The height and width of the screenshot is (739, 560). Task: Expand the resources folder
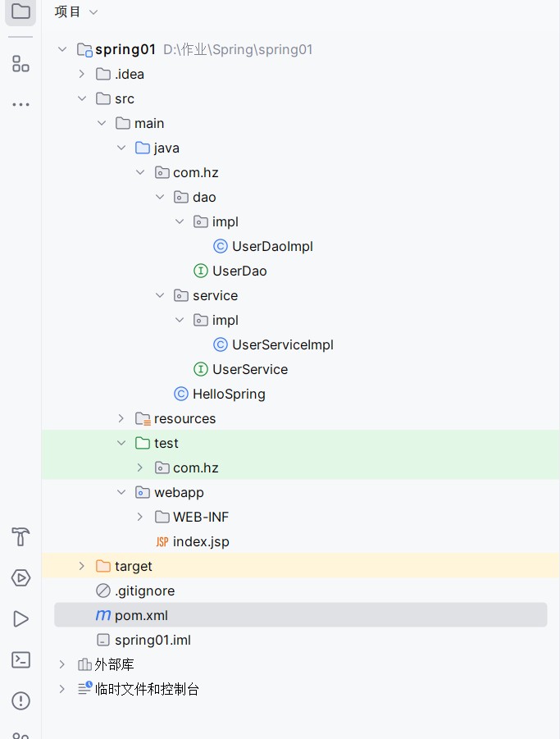point(121,418)
